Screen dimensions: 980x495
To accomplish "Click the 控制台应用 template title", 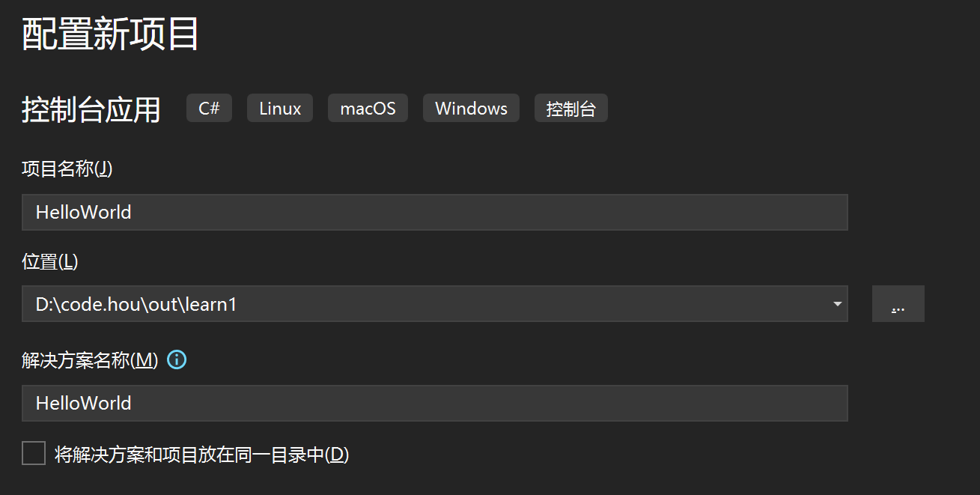I will [x=91, y=110].
